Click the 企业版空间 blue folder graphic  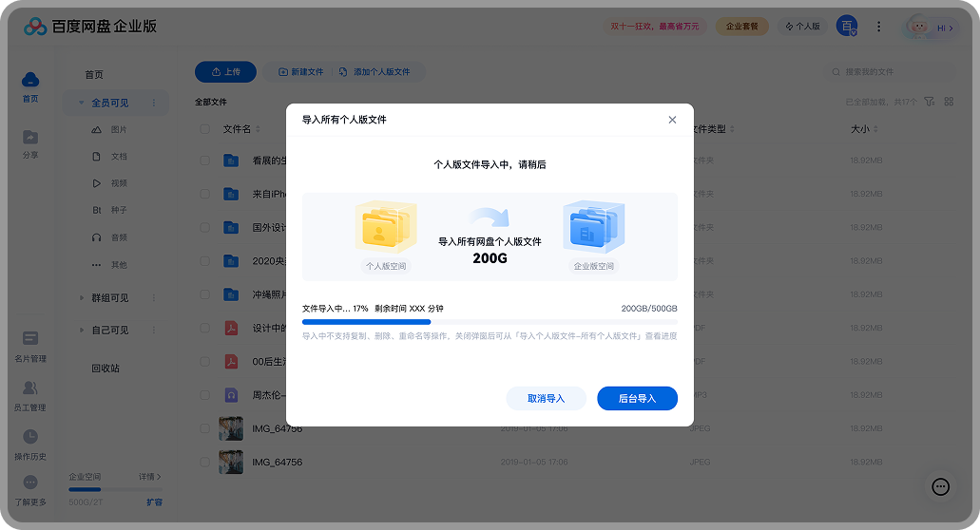coord(593,227)
